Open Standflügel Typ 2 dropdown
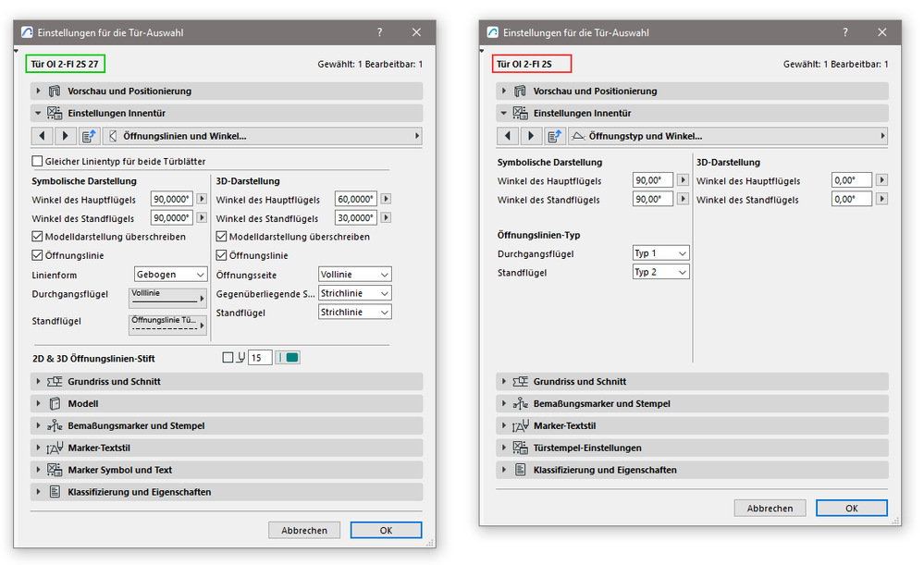The width and height of the screenshot is (924, 565). 660,272
